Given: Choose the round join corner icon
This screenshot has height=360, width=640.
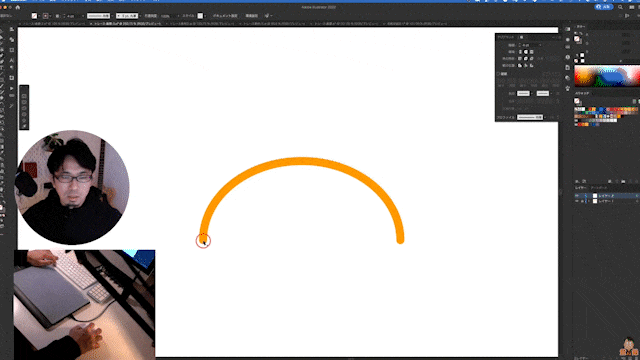Looking at the screenshot, I should coord(526,59).
